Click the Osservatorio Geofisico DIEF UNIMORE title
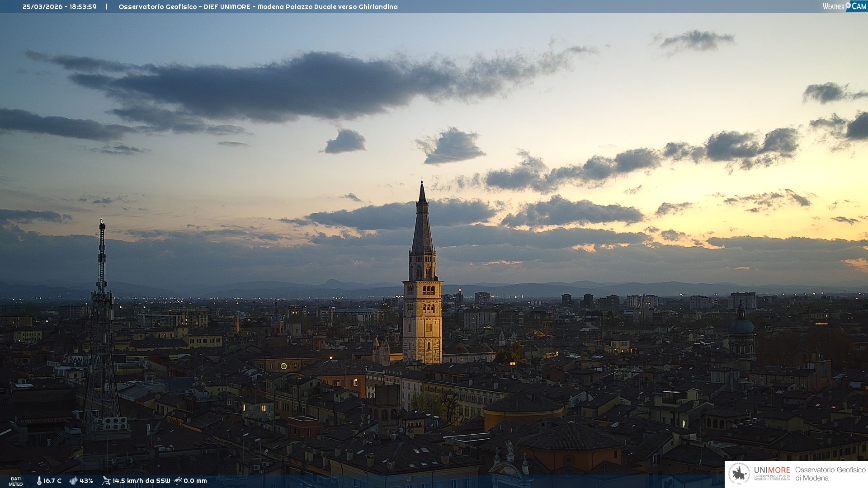The height and width of the screenshot is (488, 868). click(x=258, y=7)
